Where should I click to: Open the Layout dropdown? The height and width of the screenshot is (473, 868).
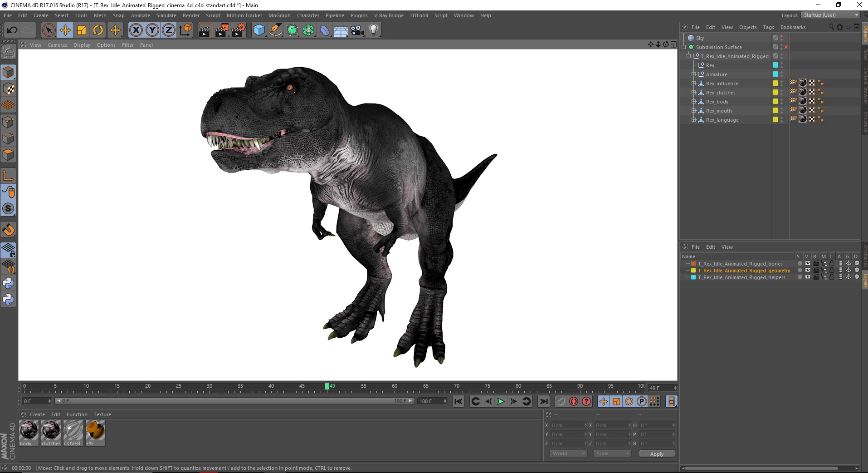click(830, 15)
